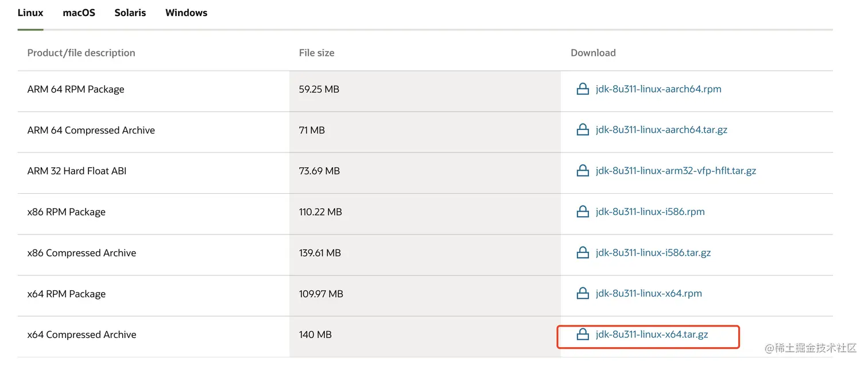Select the 'x86 Compressed Archive' description
Image resolution: width=868 pixels, height=365 pixels.
pos(82,252)
